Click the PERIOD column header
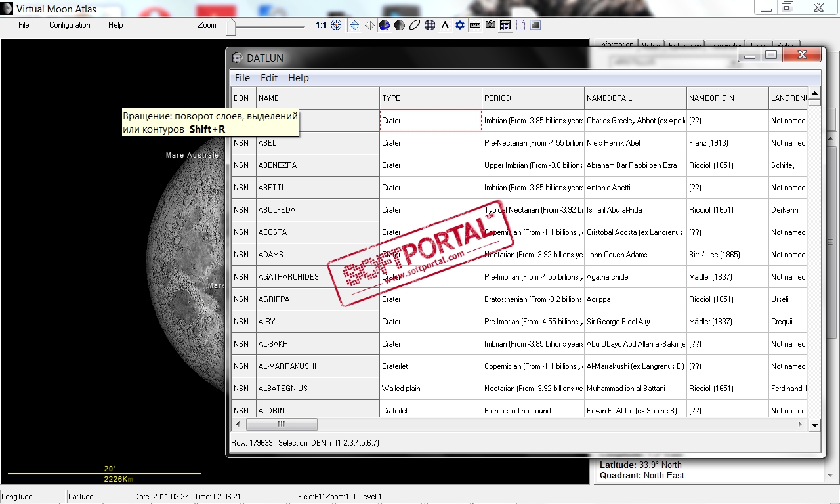Screen dimensions: 840x504 pyautogui.click(x=533, y=98)
